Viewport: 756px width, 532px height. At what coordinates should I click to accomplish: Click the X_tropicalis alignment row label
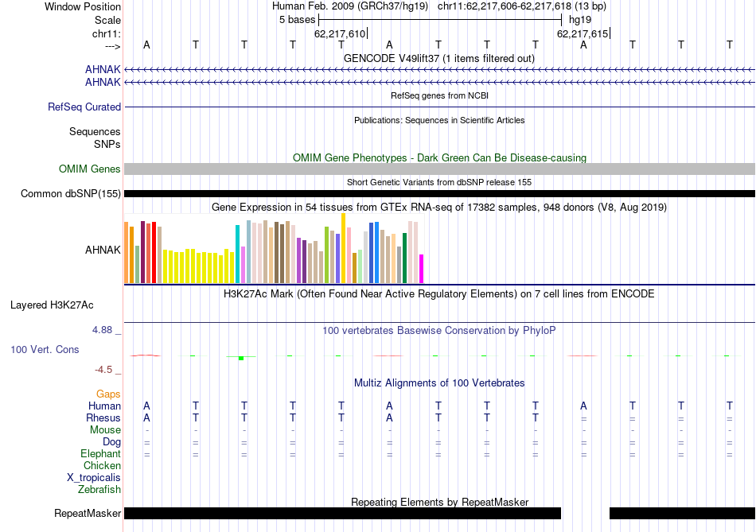tap(94, 478)
